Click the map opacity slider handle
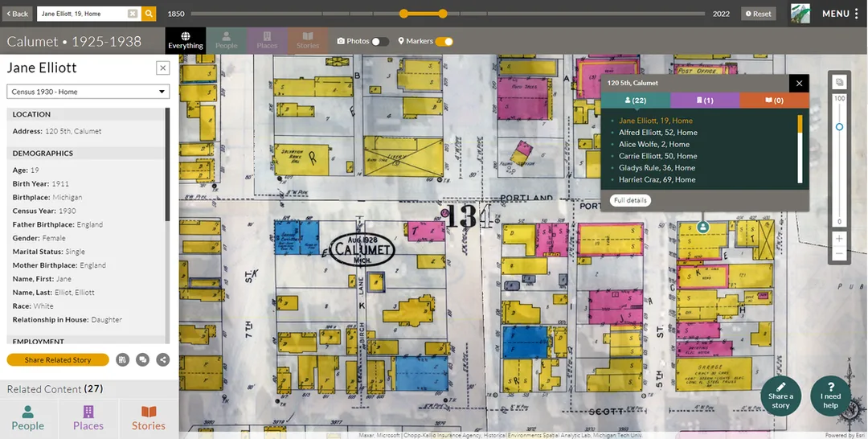868x439 pixels. [839, 127]
